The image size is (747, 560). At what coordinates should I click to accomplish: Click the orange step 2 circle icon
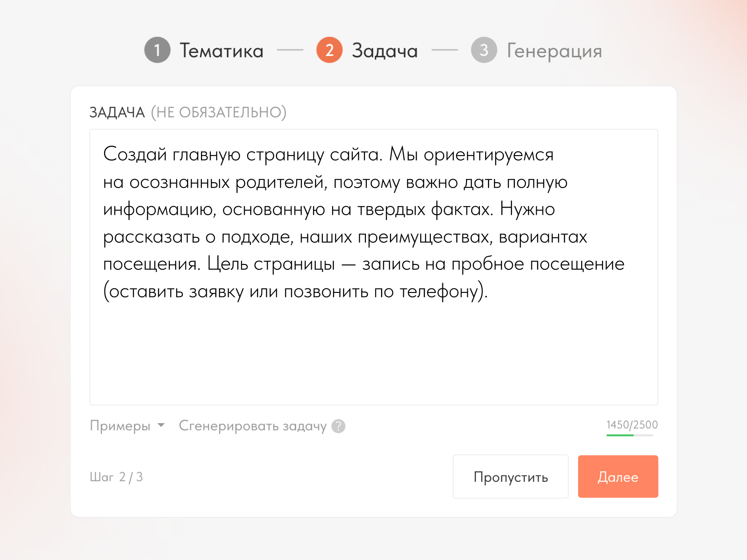[x=329, y=50]
